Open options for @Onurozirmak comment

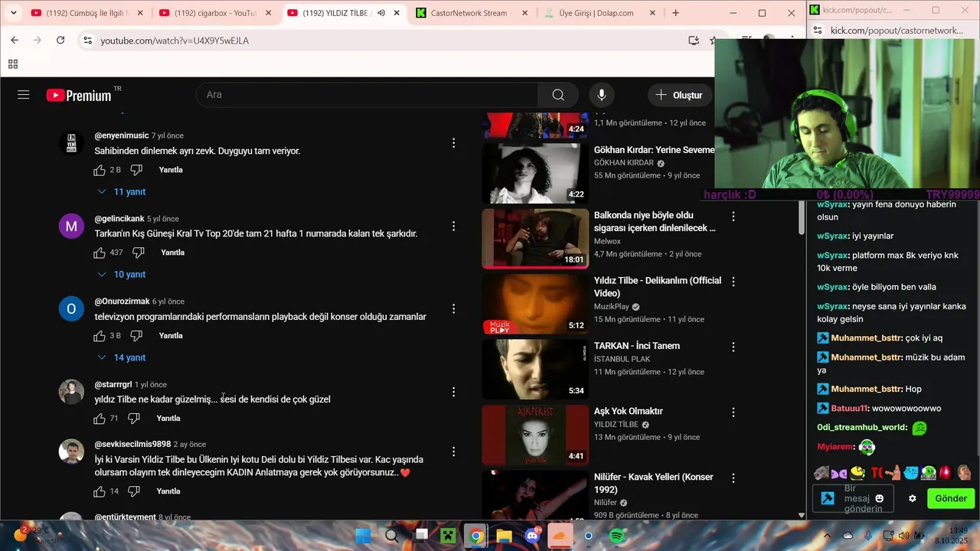pyautogui.click(x=453, y=308)
